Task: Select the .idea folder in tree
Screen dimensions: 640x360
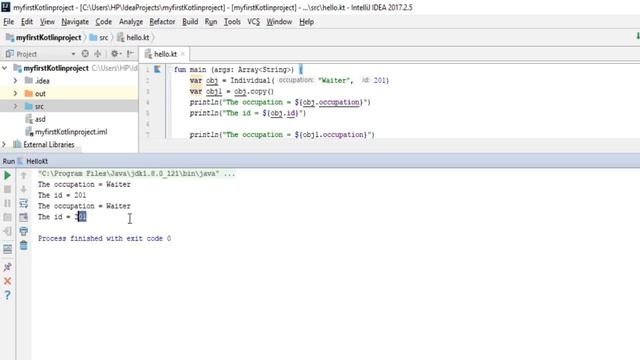Action: [x=42, y=81]
